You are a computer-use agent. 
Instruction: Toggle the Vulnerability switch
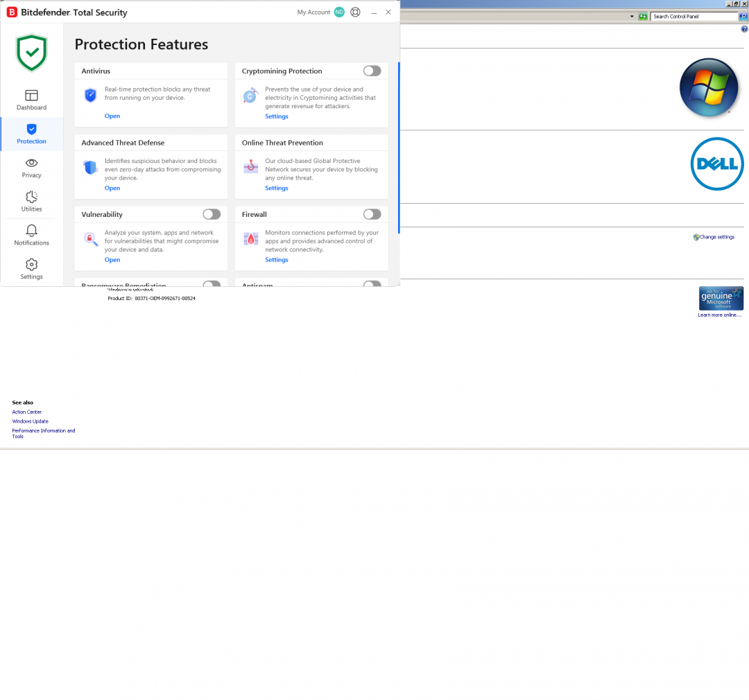212,214
